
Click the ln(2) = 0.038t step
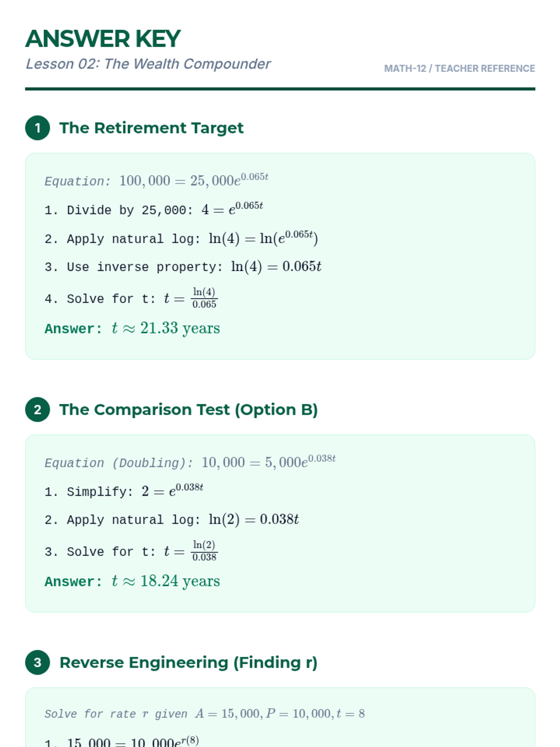pyautogui.click(x=172, y=519)
